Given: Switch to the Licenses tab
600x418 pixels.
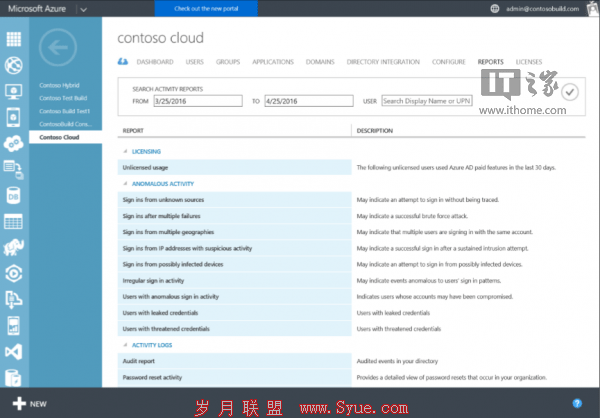Looking at the screenshot, I should point(529,62).
